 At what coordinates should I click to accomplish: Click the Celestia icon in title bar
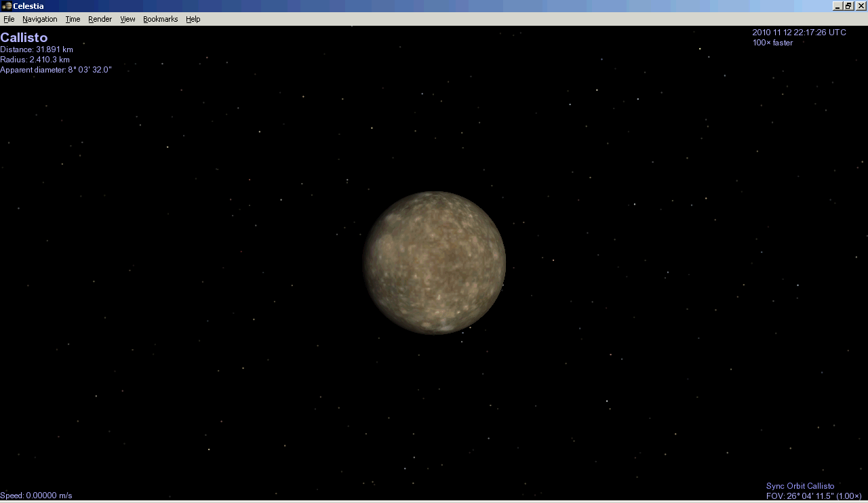pyautogui.click(x=6, y=6)
